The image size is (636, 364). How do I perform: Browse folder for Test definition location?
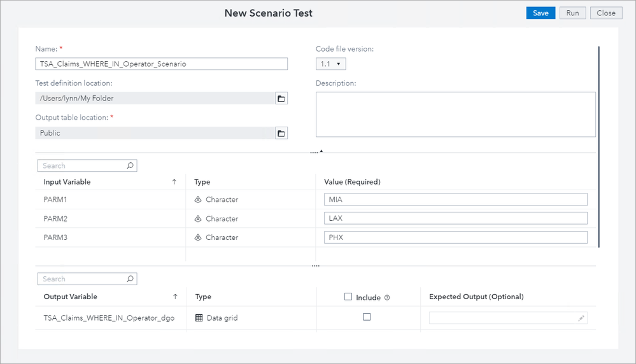281,98
